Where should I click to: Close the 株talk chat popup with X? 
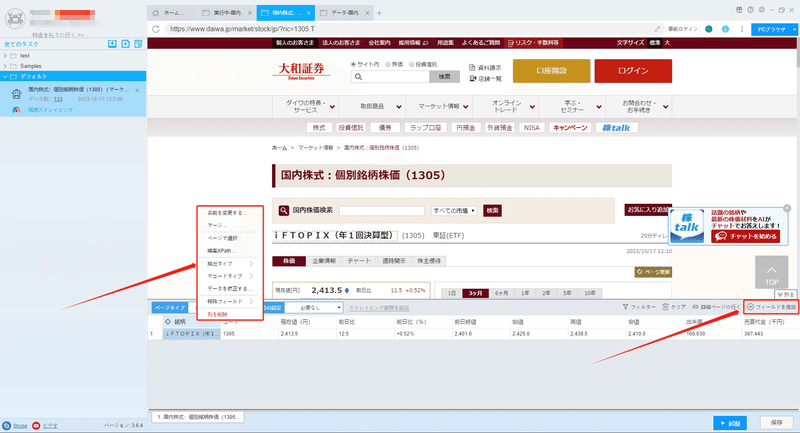[787, 208]
